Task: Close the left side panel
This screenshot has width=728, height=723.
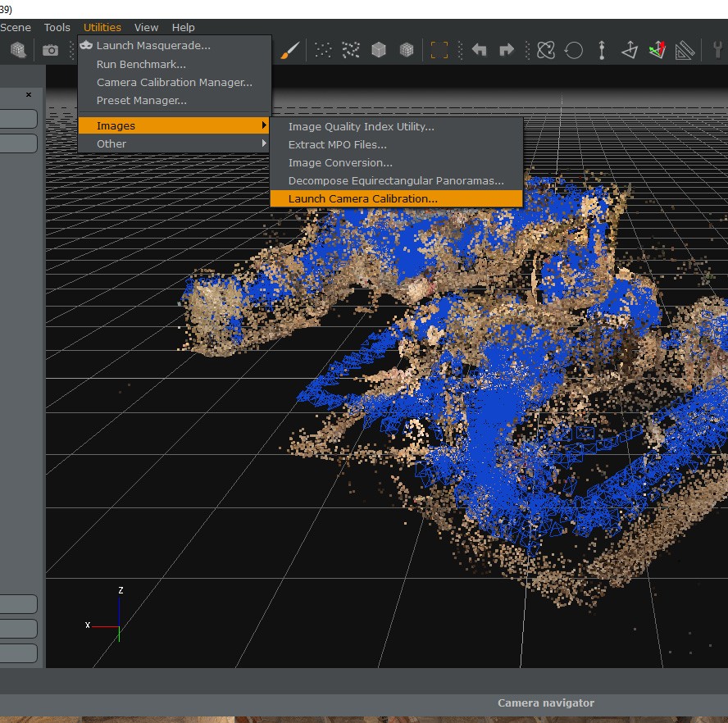Action: click(29, 94)
